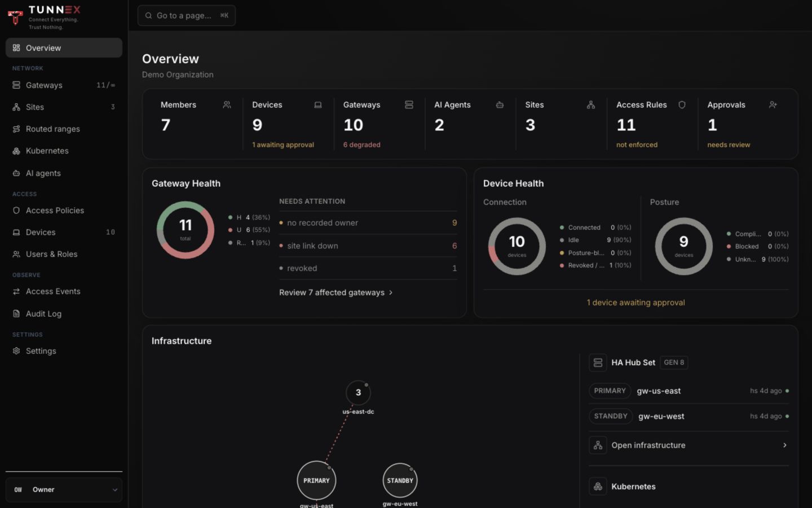
Task: Click the Members card people icon
Action: (x=227, y=105)
